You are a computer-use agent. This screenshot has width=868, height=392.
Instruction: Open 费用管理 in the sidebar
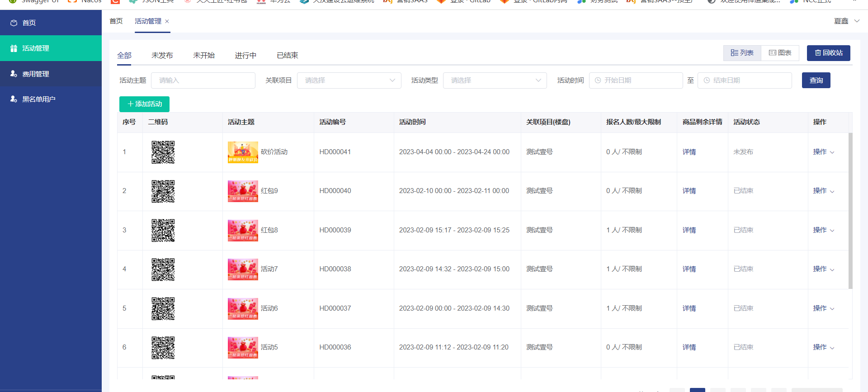click(51, 74)
